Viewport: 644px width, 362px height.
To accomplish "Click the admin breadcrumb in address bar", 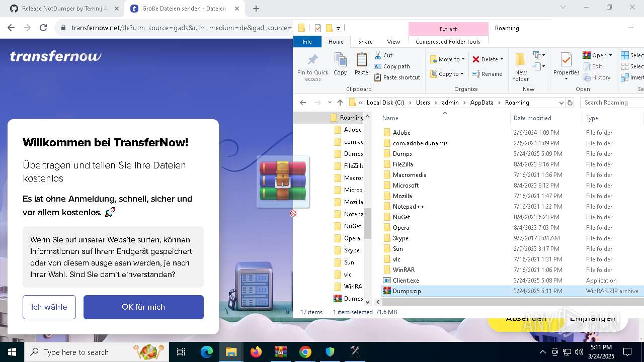I will (450, 103).
